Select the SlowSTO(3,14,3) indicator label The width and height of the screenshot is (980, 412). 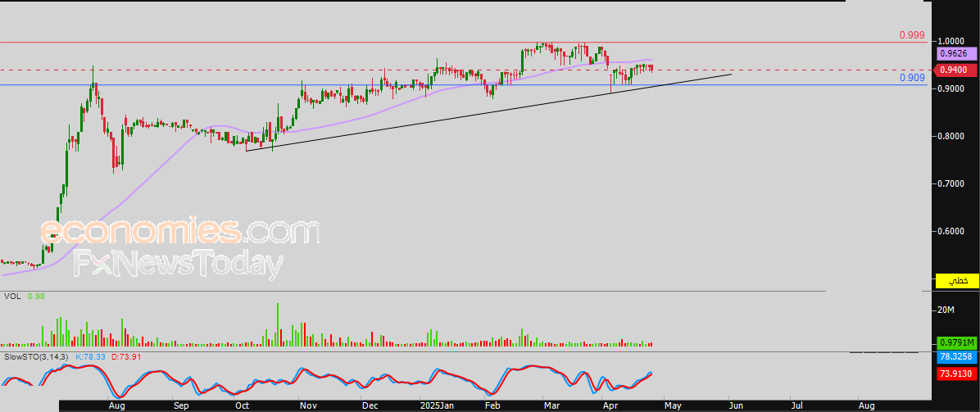[x=36, y=357]
